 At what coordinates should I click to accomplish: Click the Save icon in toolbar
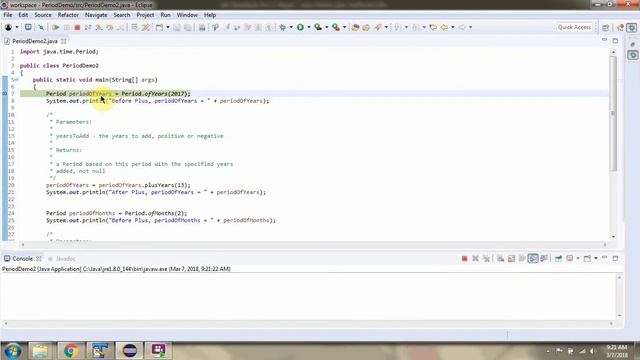(x=177, y=27)
